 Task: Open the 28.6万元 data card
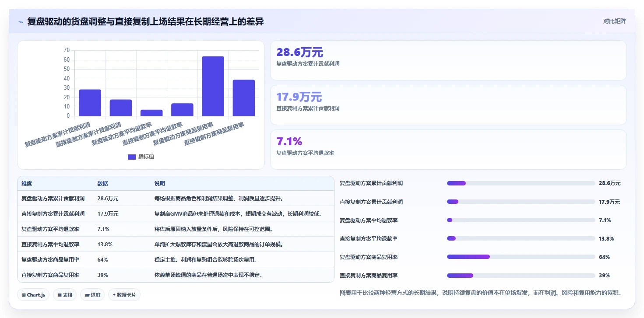(448, 60)
